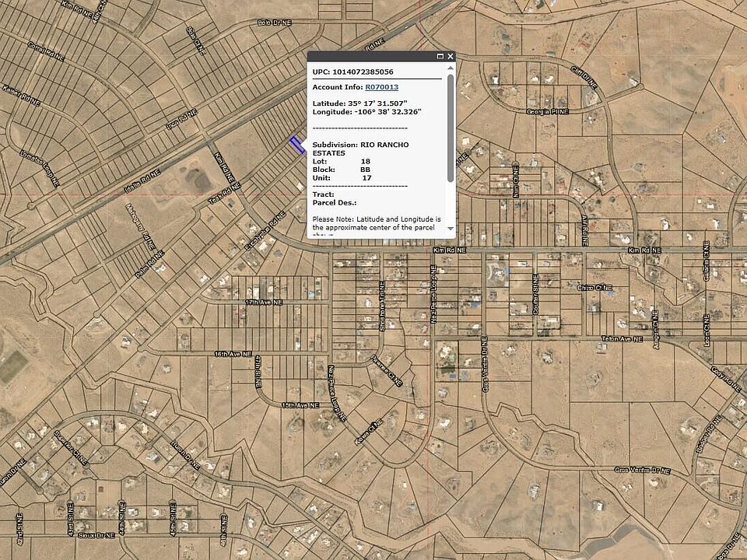
Task: Click the Parcel Des. field label
Action: click(x=335, y=203)
